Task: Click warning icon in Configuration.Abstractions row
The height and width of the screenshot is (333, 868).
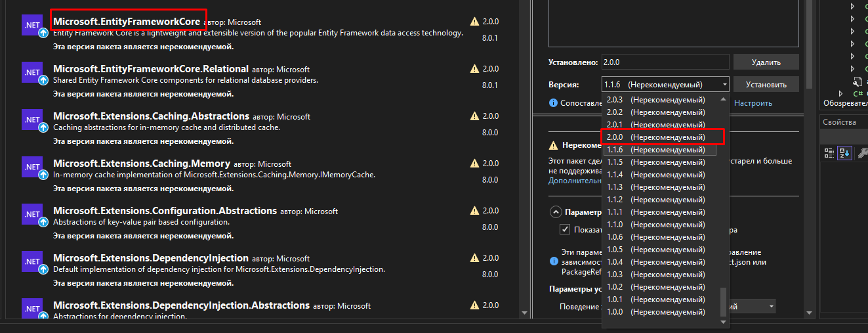Action: click(474, 211)
